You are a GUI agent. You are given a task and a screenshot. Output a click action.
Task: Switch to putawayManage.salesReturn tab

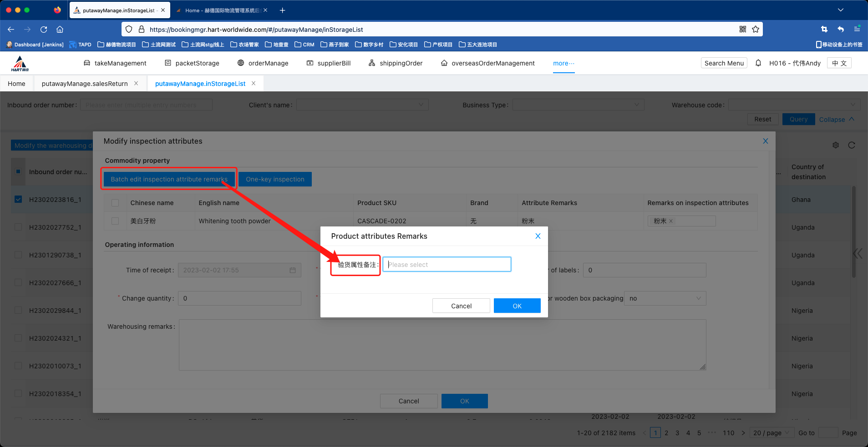coord(85,84)
